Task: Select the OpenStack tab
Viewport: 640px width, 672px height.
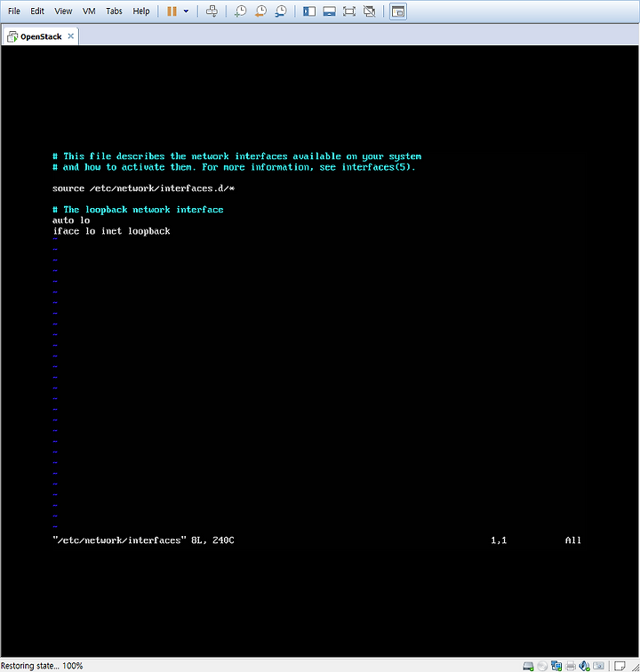Action: pos(41,36)
